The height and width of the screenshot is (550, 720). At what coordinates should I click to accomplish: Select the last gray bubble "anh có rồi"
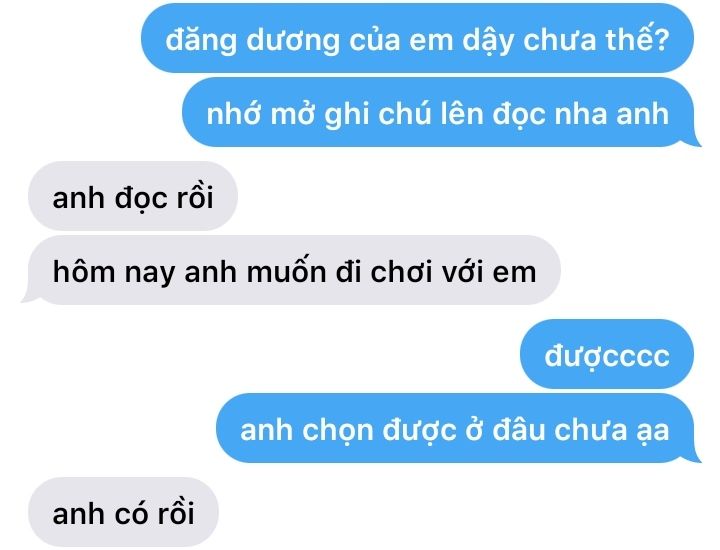(123, 512)
